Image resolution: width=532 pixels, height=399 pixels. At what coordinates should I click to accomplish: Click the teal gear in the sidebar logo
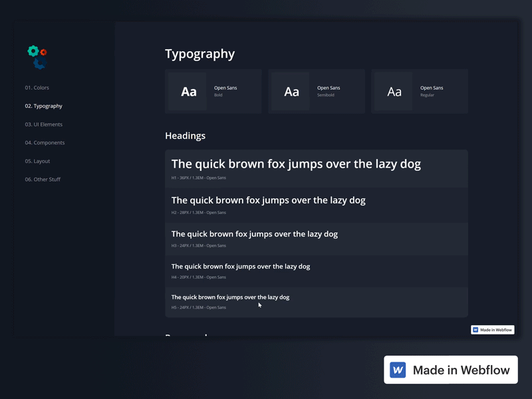click(33, 51)
